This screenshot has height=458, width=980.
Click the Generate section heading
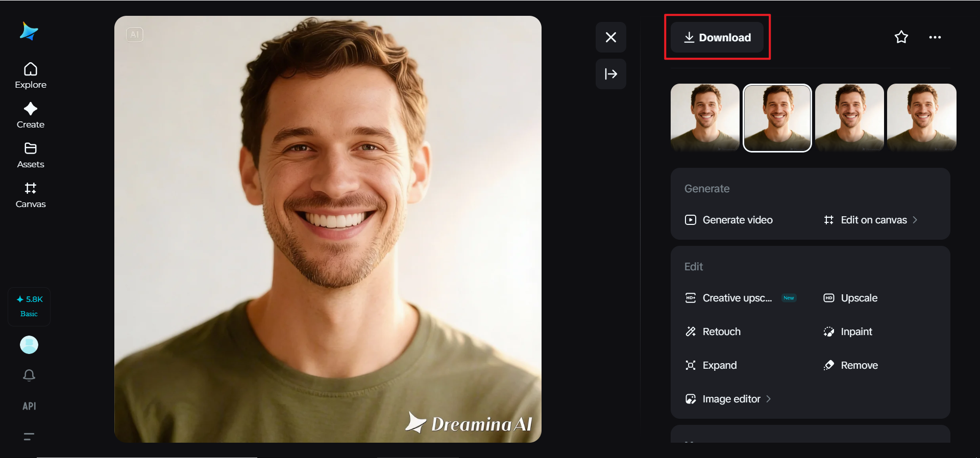pyautogui.click(x=707, y=189)
